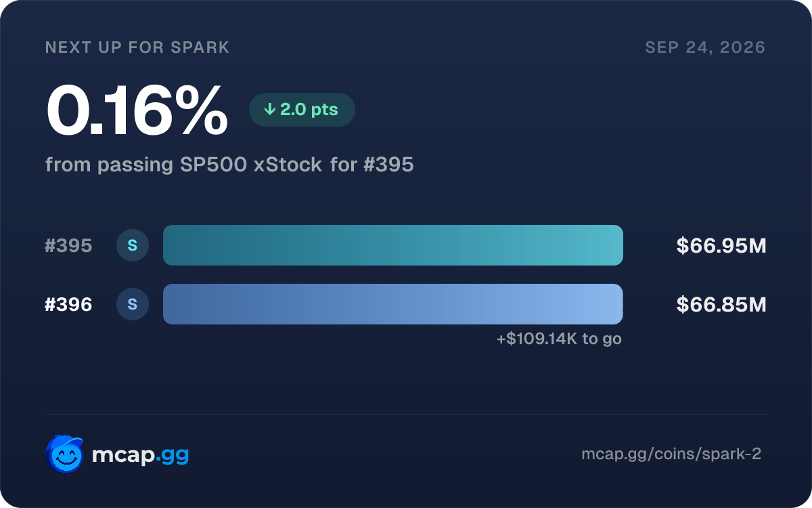This screenshot has height=508, width=812.
Task: Open the mcap.gg/coins/spark-2 link
Action: point(671,454)
